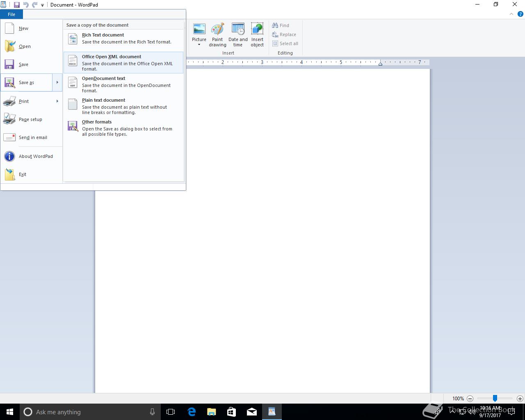Click the Cortana Ask me anything box
525x420 pixels.
[x=89, y=412]
